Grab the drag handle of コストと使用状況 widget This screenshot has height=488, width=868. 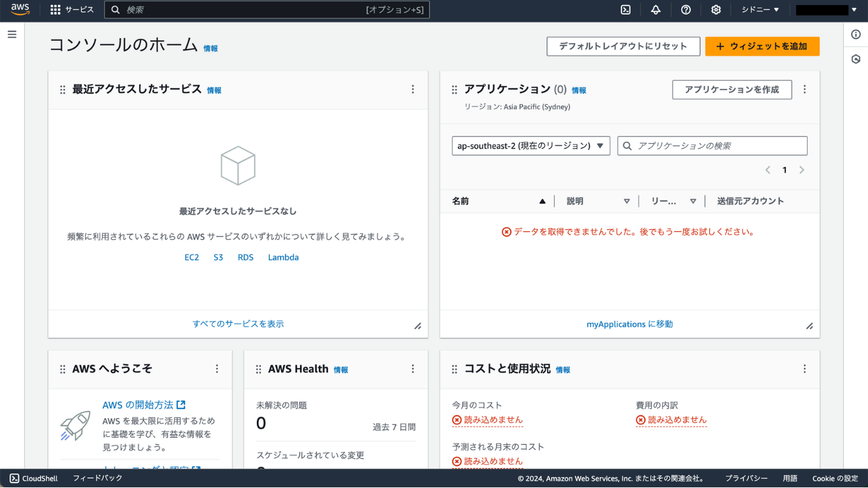click(454, 369)
